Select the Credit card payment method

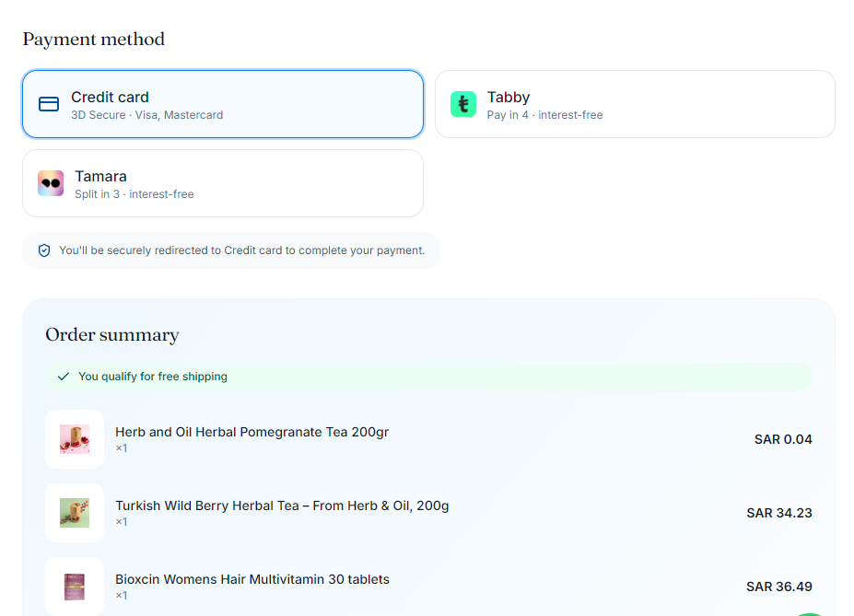point(223,104)
